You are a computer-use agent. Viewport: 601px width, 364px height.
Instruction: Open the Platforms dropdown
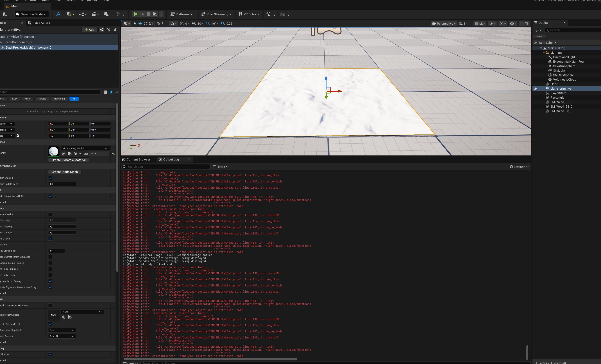click(182, 14)
